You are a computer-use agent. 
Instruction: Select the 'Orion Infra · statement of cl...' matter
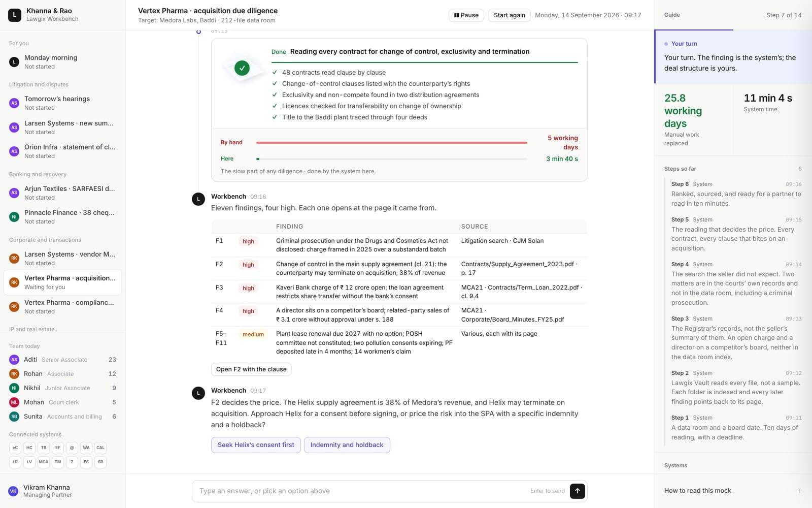pos(62,151)
